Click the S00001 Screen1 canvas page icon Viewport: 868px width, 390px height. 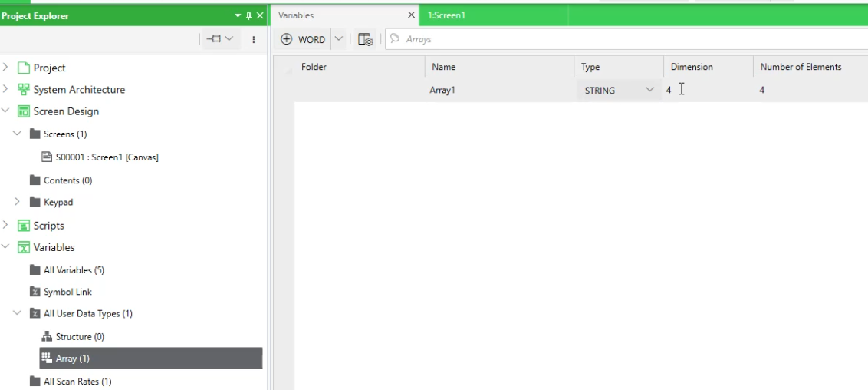pyautogui.click(x=47, y=157)
